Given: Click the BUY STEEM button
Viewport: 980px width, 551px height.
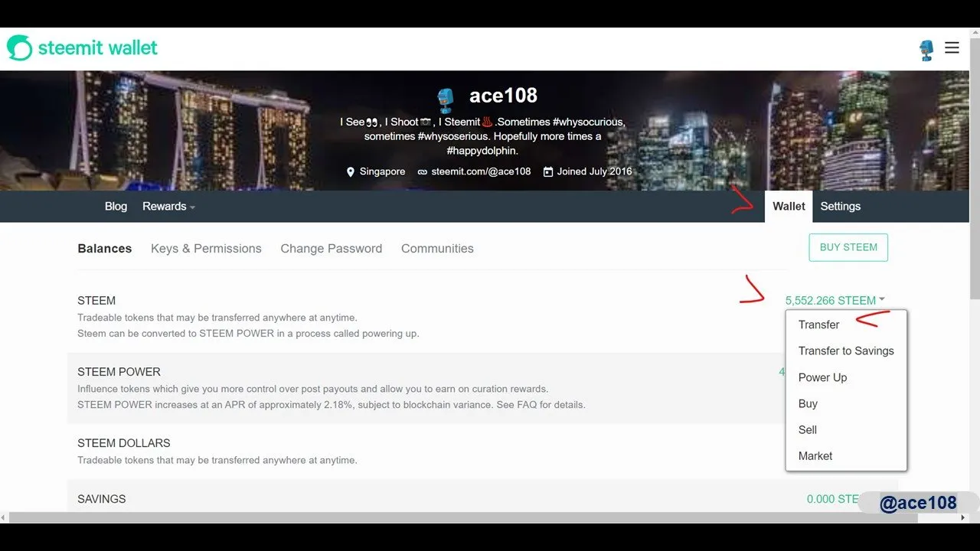Looking at the screenshot, I should [x=848, y=247].
